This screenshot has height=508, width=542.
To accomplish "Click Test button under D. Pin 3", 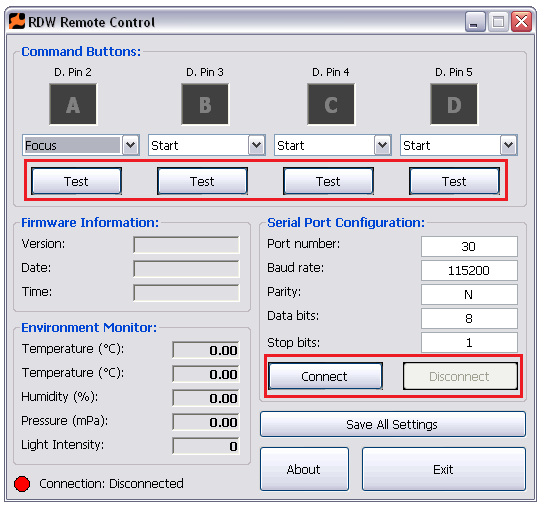I will [x=202, y=181].
